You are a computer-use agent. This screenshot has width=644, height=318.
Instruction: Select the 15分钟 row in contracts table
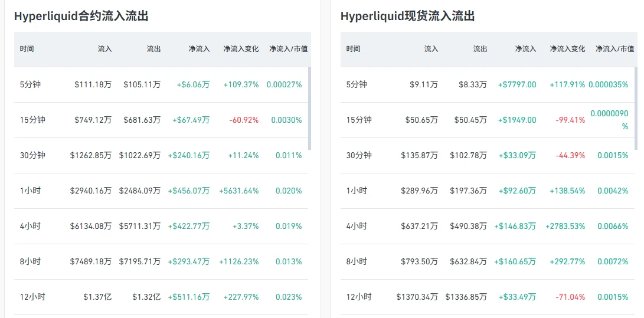tap(161, 120)
